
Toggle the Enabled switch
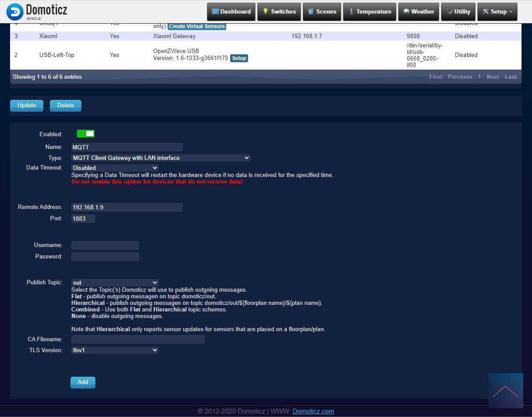coord(86,134)
